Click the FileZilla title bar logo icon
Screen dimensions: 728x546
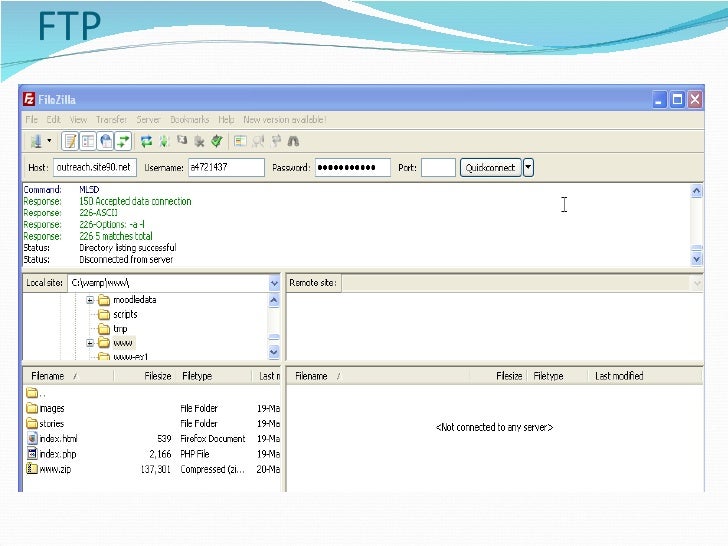coord(29,99)
